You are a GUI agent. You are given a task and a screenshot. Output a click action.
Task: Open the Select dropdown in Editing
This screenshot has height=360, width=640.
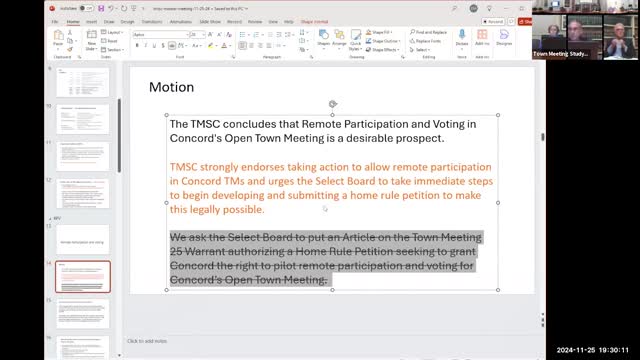pos(420,50)
